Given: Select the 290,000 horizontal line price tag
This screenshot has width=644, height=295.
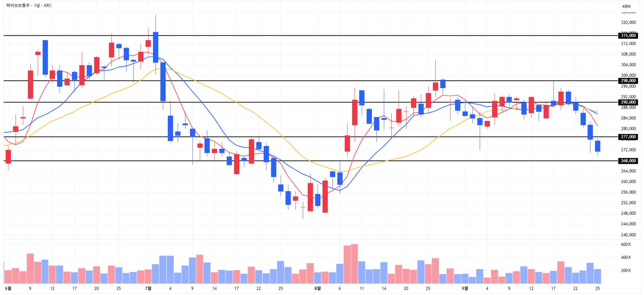Looking at the screenshot, I should 628,102.
